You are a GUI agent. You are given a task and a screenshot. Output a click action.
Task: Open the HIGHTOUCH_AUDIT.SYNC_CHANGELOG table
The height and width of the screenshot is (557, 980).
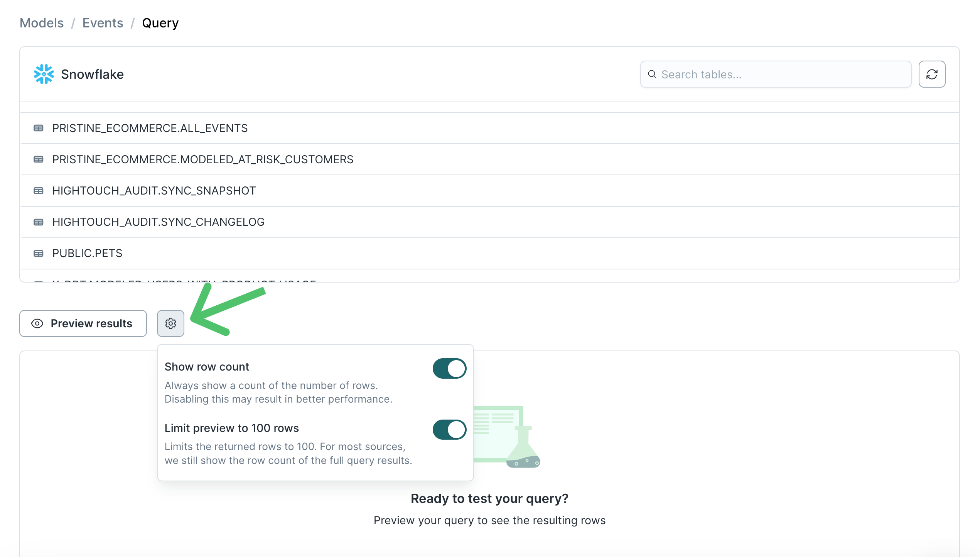[x=158, y=222]
